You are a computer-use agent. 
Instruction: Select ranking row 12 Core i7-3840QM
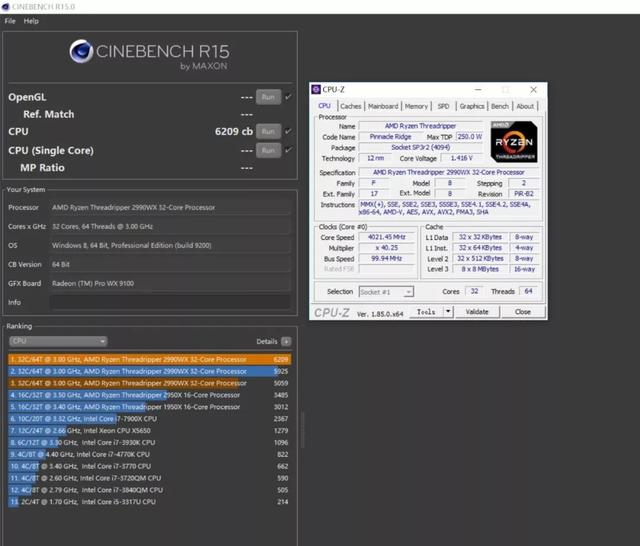pos(149,490)
